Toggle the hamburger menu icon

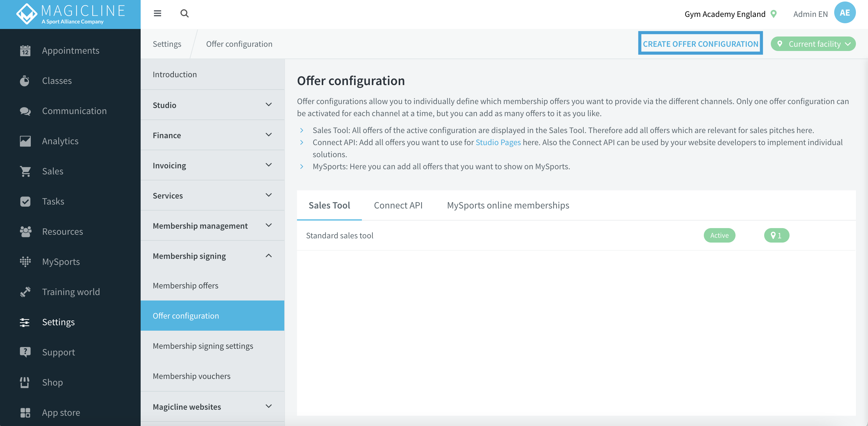coord(157,14)
